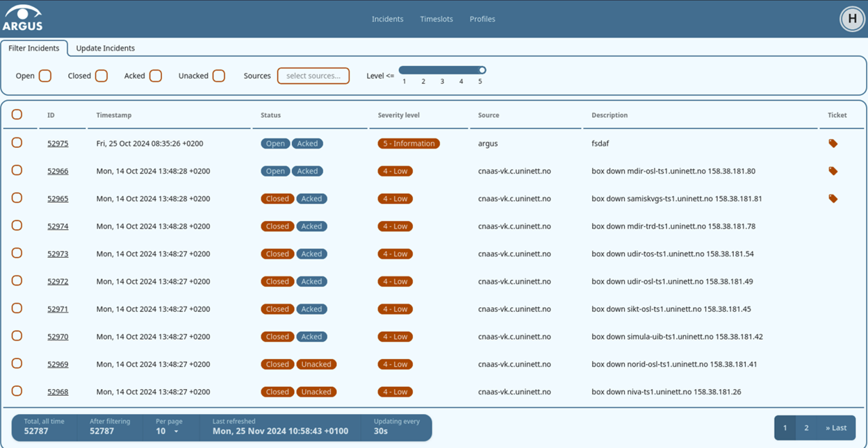The image size is (868, 448).
Task: Toggle the Unacked filter
Action: (x=218, y=76)
